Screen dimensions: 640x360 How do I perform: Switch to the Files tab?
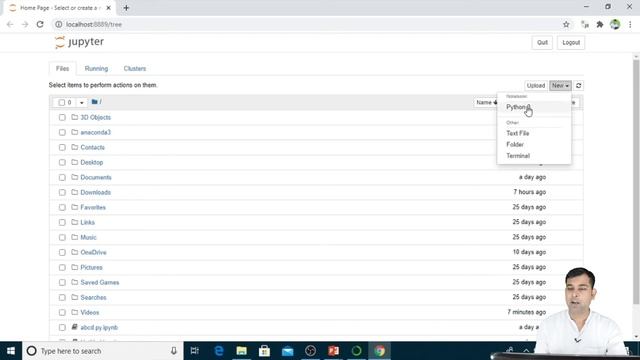pos(62,69)
